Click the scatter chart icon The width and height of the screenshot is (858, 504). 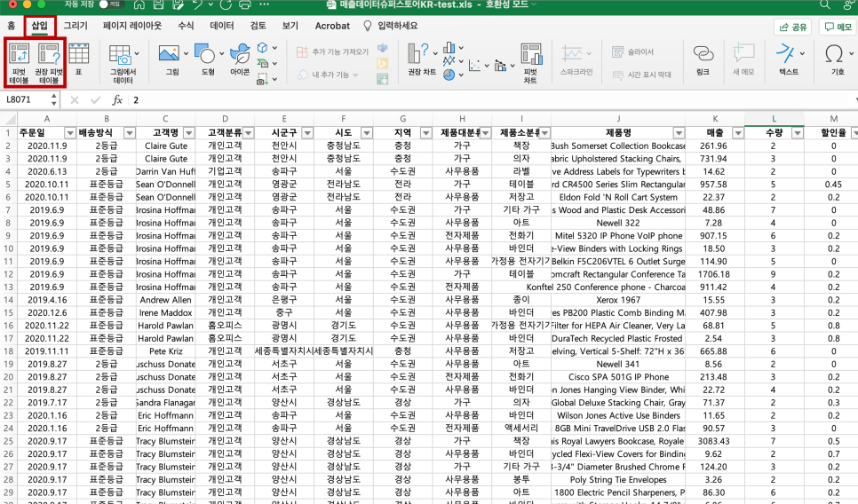pos(475,66)
